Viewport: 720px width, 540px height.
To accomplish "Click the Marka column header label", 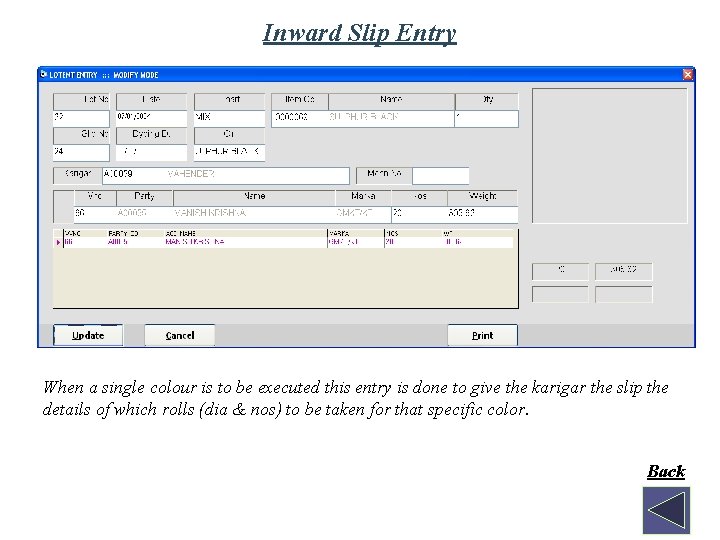I will point(363,197).
